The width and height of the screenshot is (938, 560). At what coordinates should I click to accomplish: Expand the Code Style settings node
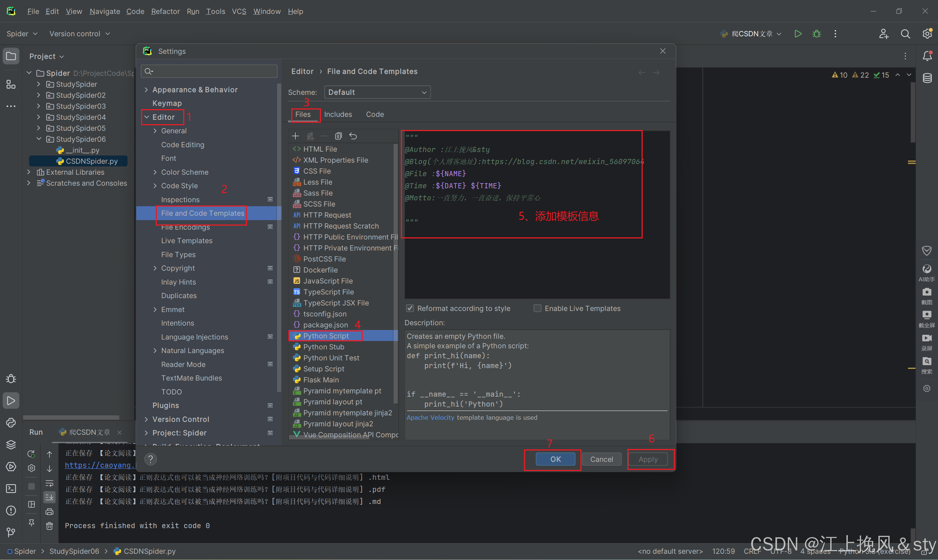click(155, 186)
